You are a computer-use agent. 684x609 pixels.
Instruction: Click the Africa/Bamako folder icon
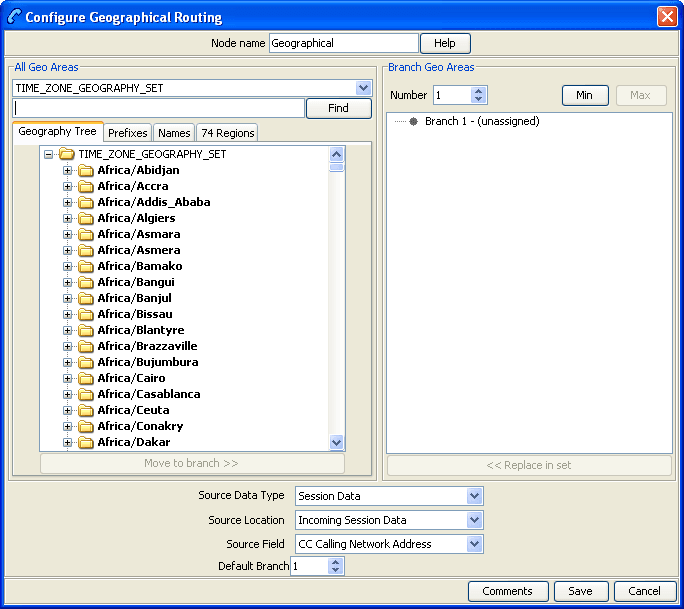tap(86, 266)
